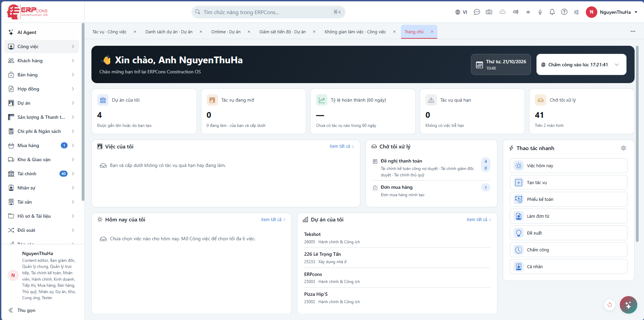Open the Tekshot project row
The height and width of the screenshot is (320, 644).
pyautogui.click(x=397, y=238)
